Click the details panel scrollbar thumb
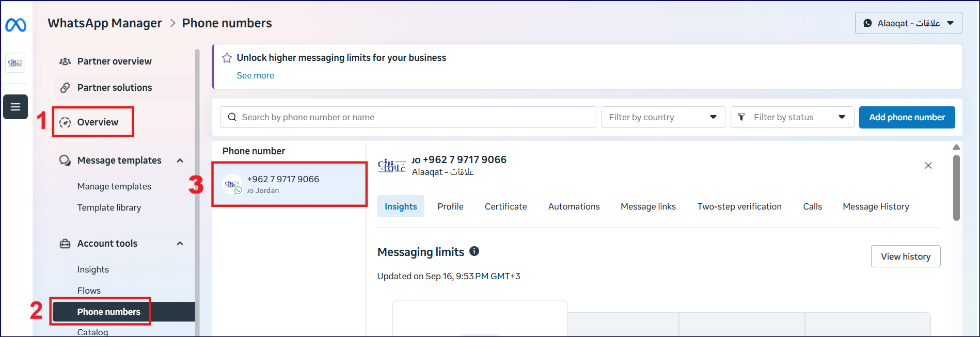Viewport: 980px width, 337px height. (956, 188)
